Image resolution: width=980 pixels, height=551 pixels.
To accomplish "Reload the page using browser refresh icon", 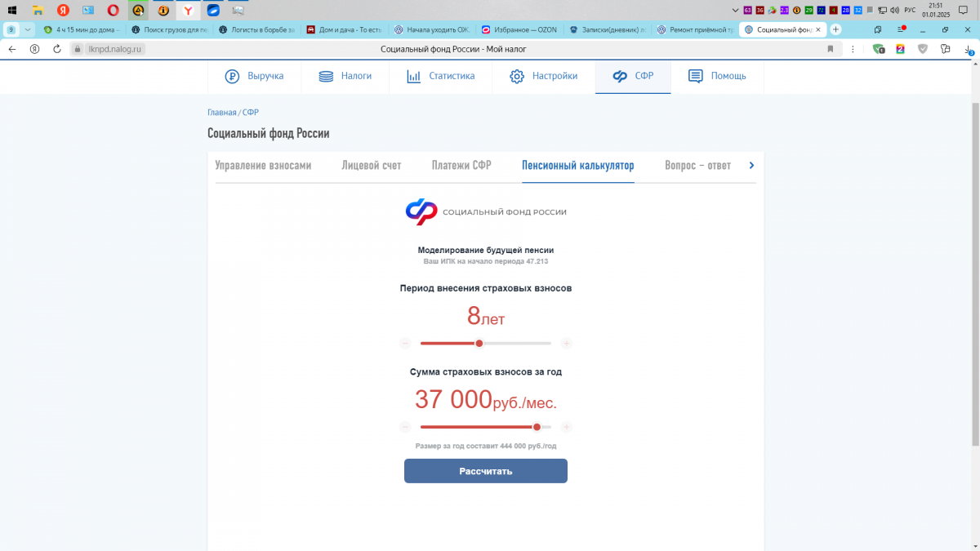I will [x=57, y=49].
